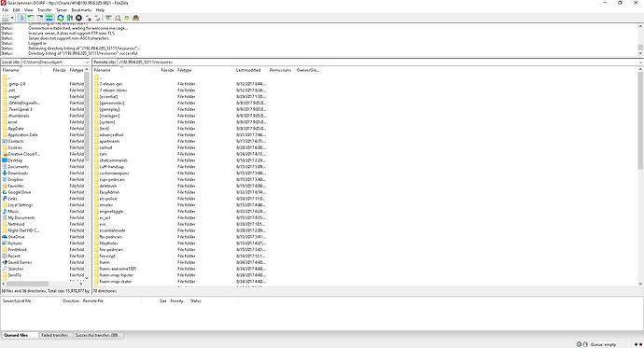Toggle the local directory tree display

tap(31, 18)
